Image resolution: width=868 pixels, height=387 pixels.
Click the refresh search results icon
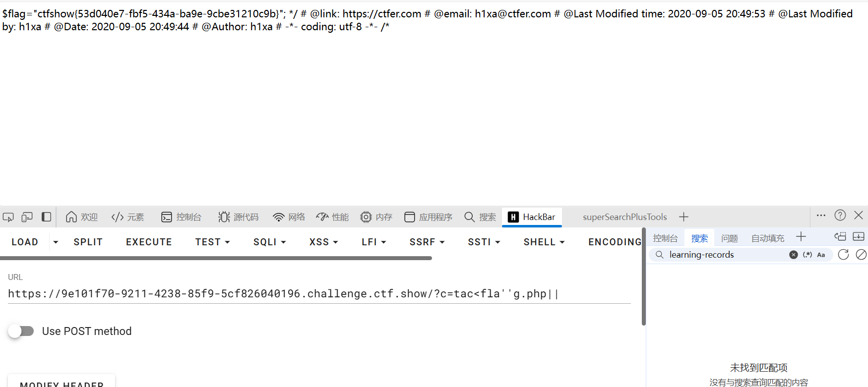point(843,255)
